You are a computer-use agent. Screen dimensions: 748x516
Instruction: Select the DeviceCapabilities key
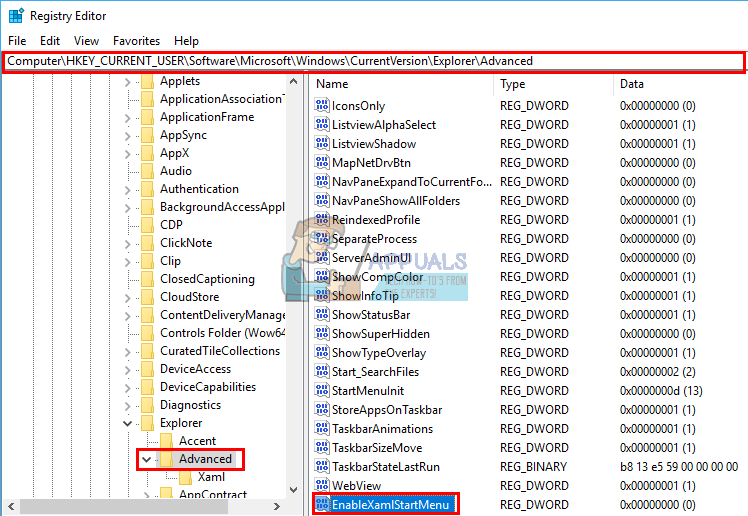(208, 387)
